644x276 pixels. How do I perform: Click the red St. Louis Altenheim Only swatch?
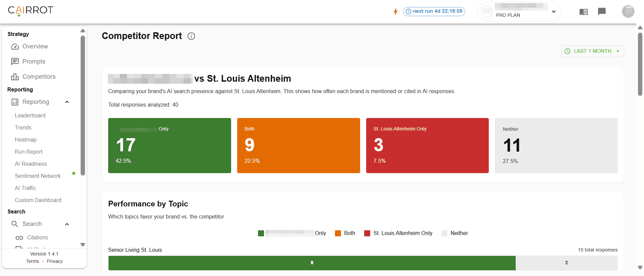(367, 233)
